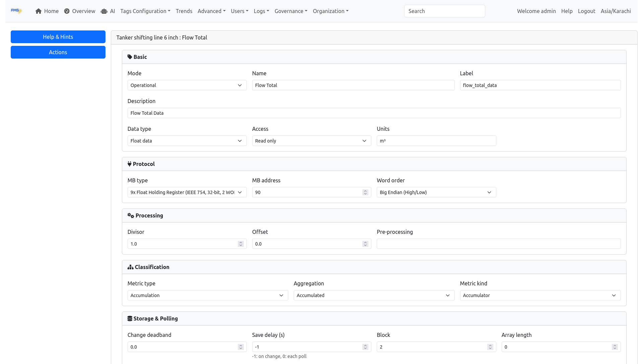Open the Tags Configuration menu

tap(145, 11)
